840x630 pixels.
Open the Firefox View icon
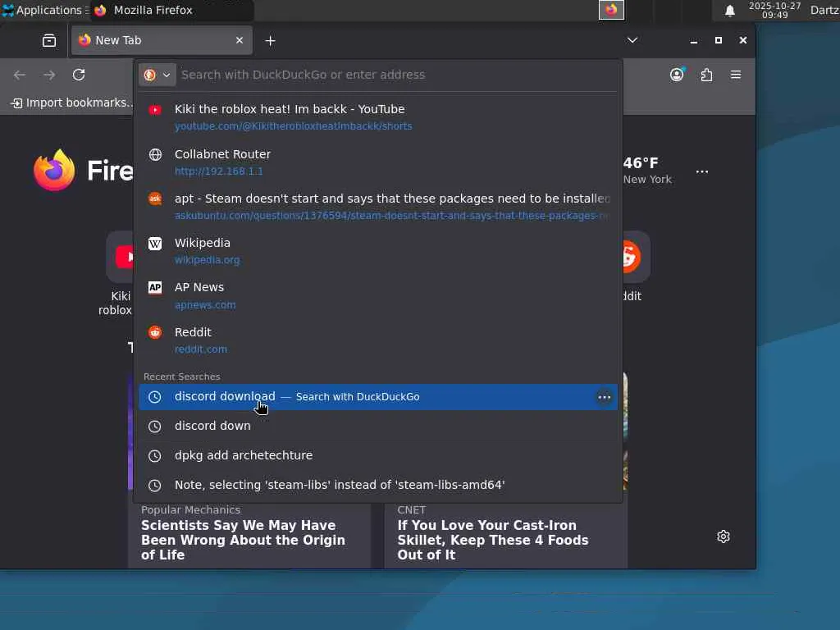click(x=48, y=41)
